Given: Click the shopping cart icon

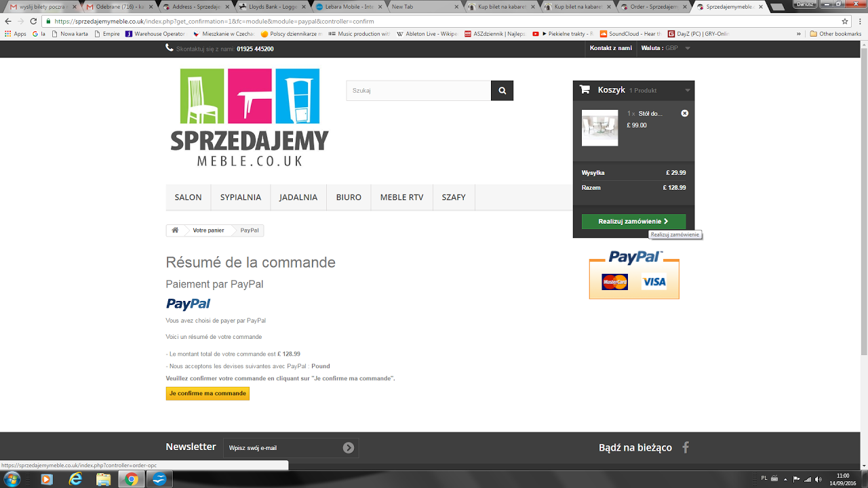Looking at the screenshot, I should 585,89.
